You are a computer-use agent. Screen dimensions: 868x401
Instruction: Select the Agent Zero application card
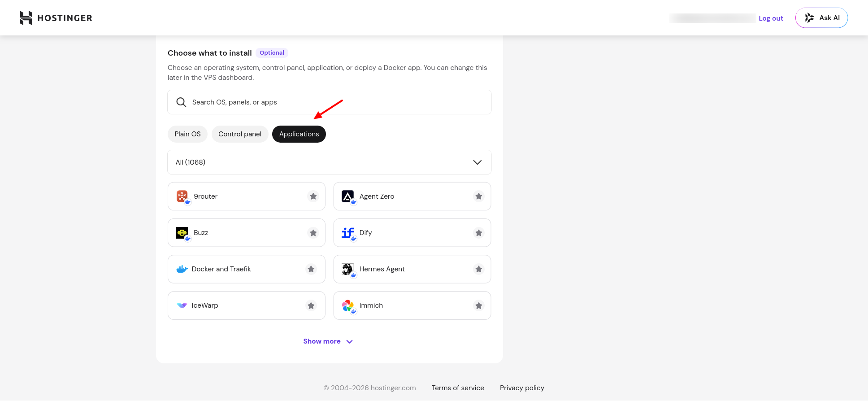412,196
